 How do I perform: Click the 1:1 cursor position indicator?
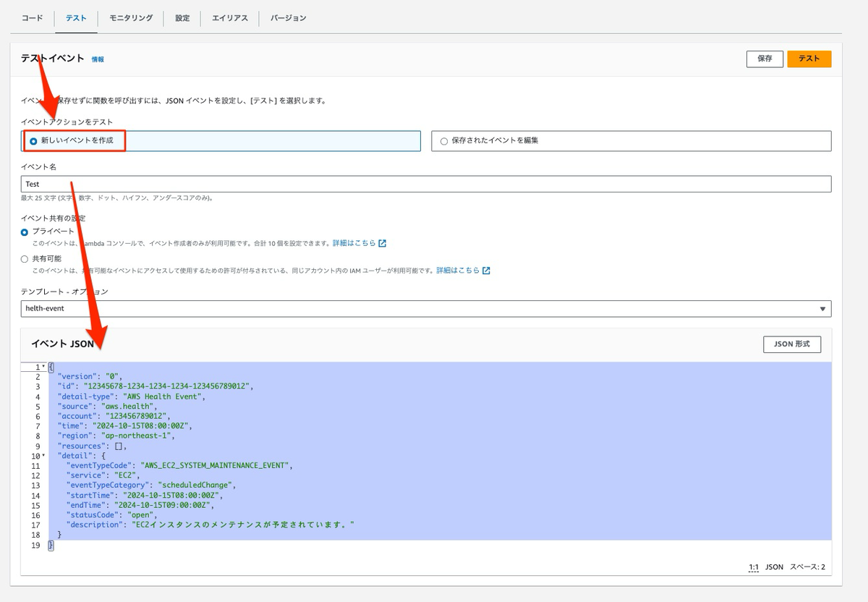point(754,567)
